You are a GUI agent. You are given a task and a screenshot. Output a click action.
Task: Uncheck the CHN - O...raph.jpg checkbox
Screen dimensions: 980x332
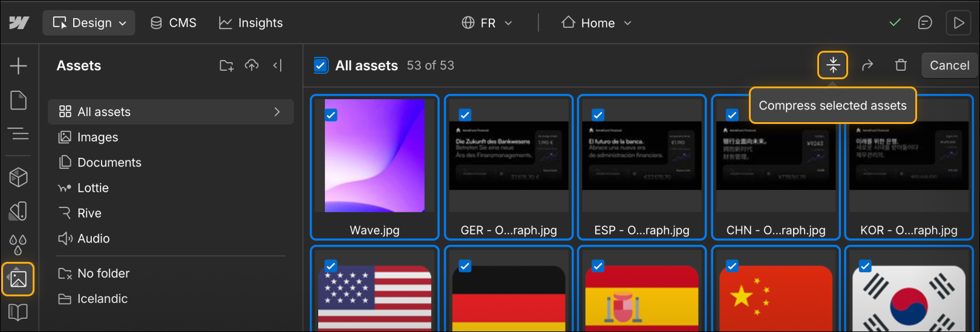pos(732,115)
